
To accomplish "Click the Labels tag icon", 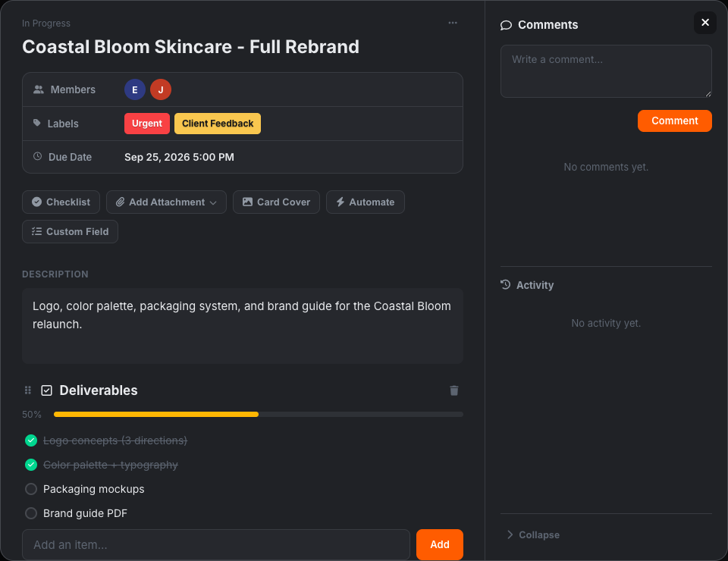I will [37, 123].
